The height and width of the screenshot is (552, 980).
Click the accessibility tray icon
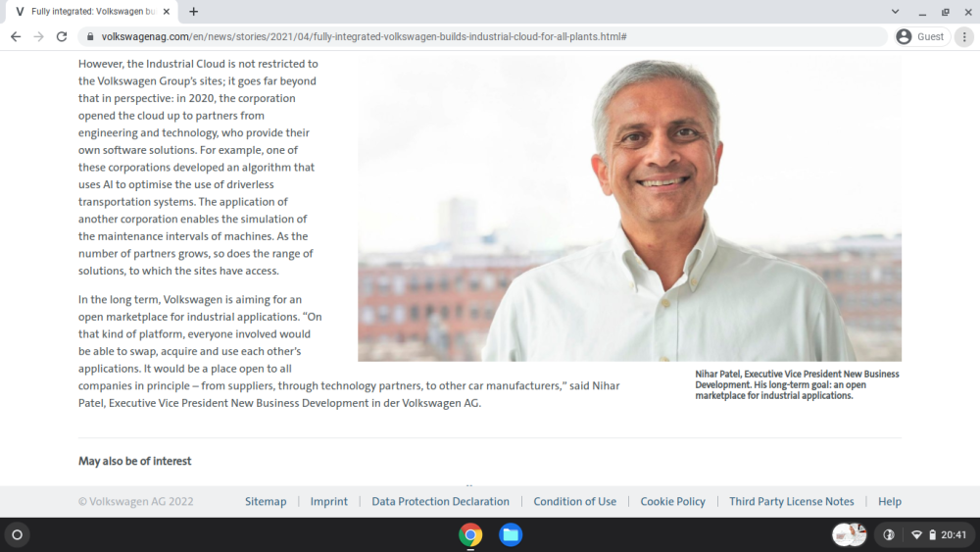[x=889, y=534]
